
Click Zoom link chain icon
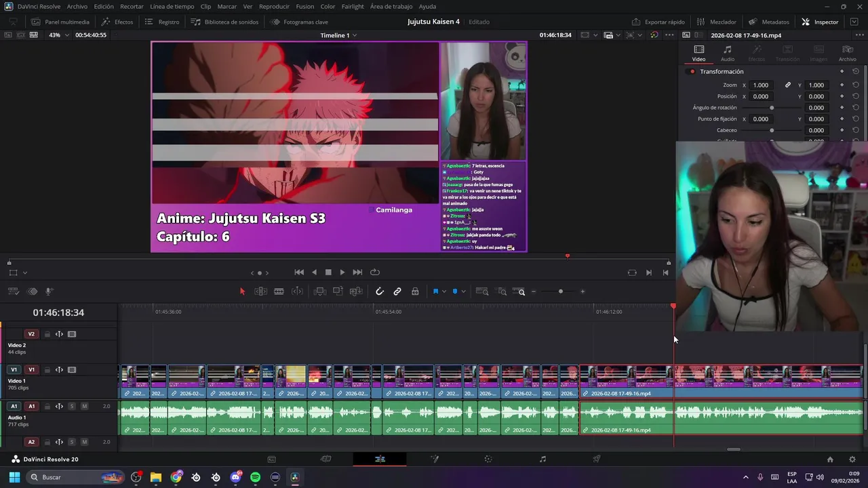coord(788,85)
